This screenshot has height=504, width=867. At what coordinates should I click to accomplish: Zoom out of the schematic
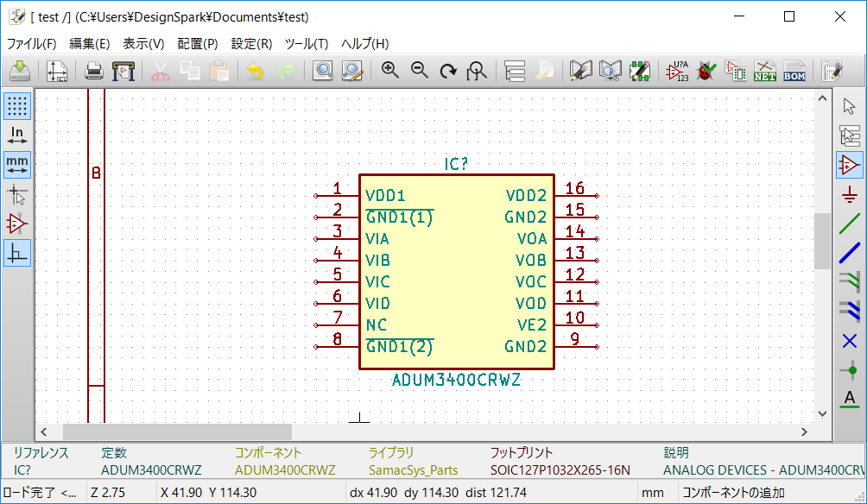tap(419, 71)
